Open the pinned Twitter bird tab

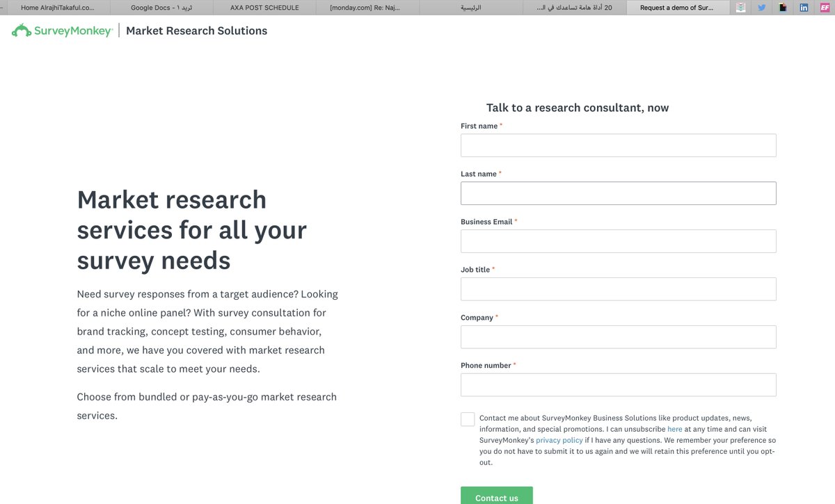point(761,8)
